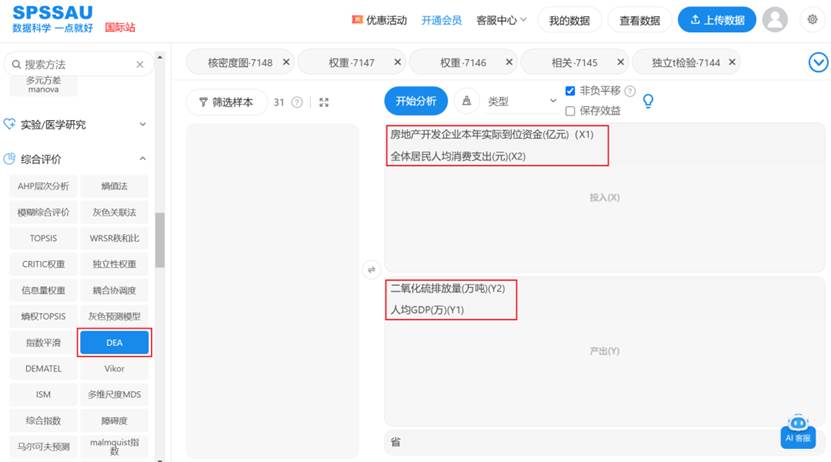Select variable 人均GDP(万)(Y1)
Viewport: 831px width, 462px height.
[427, 310]
